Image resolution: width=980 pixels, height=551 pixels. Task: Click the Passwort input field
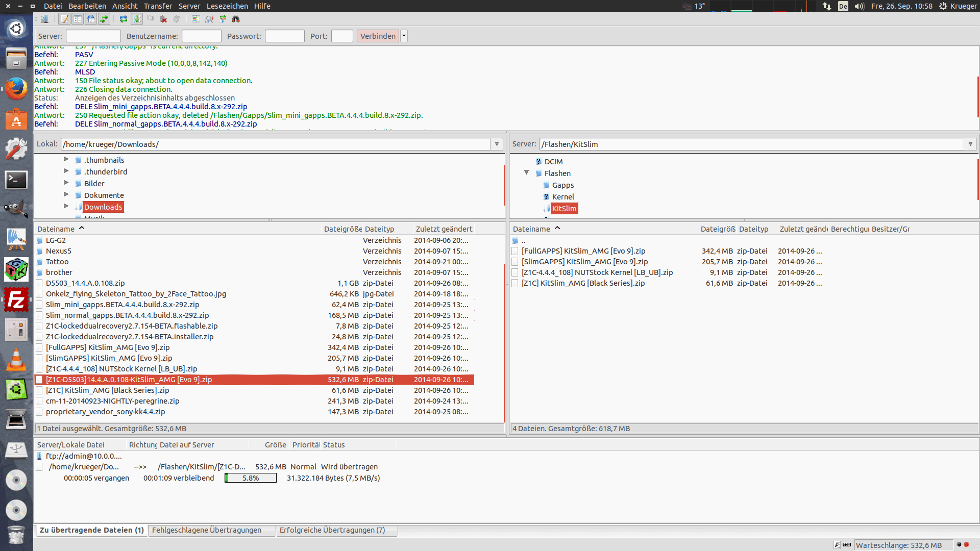285,36
